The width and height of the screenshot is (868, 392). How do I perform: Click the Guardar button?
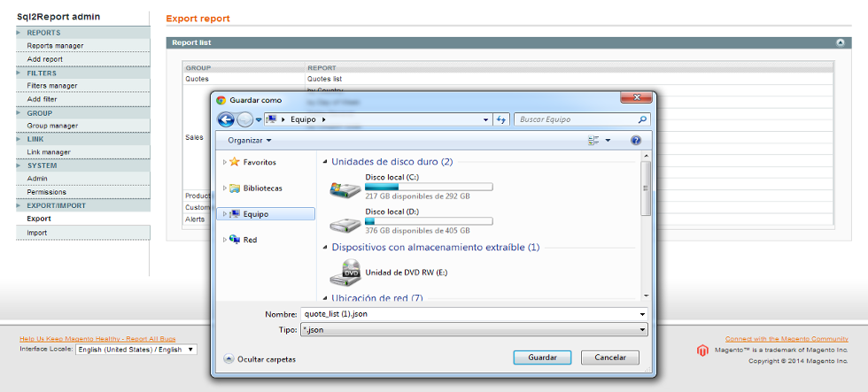click(x=542, y=357)
